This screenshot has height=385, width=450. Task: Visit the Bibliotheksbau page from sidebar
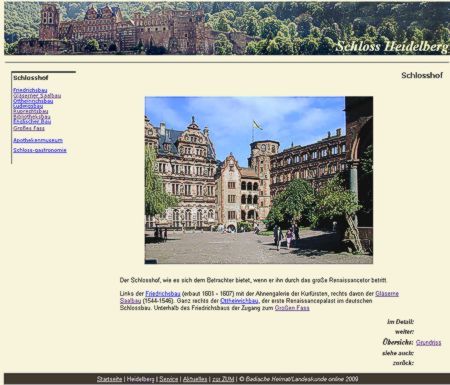click(32, 117)
